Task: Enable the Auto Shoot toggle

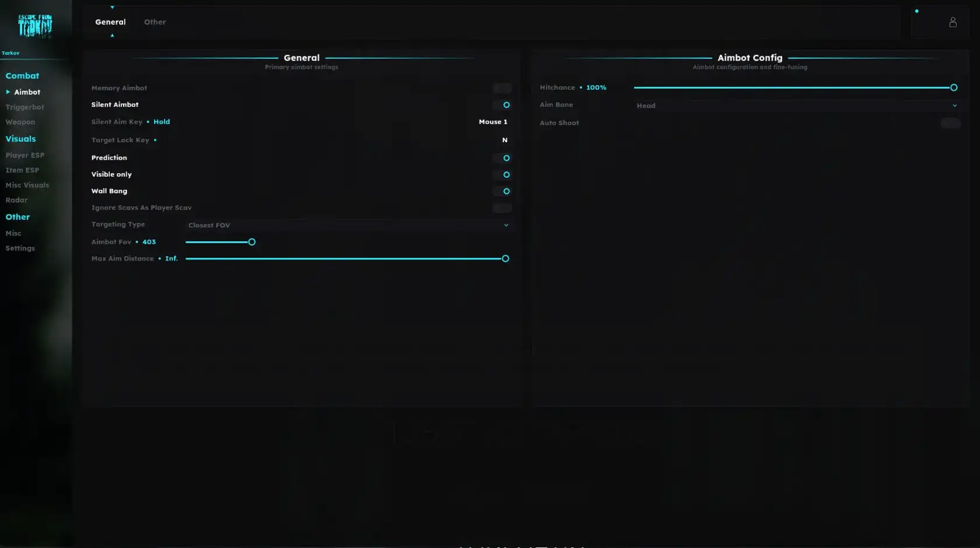Action: point(950,123)
